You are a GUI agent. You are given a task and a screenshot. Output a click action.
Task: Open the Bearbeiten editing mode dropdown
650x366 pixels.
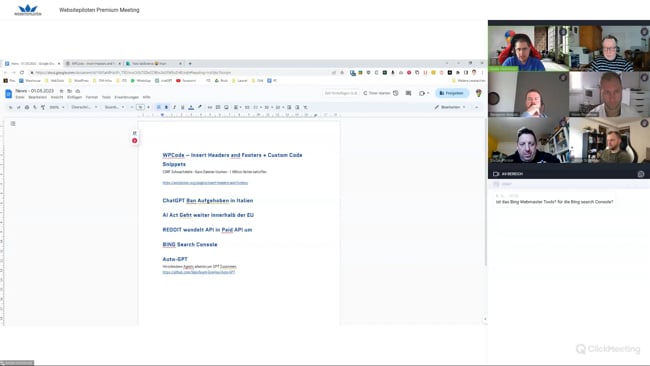click(x=450, y=107)
